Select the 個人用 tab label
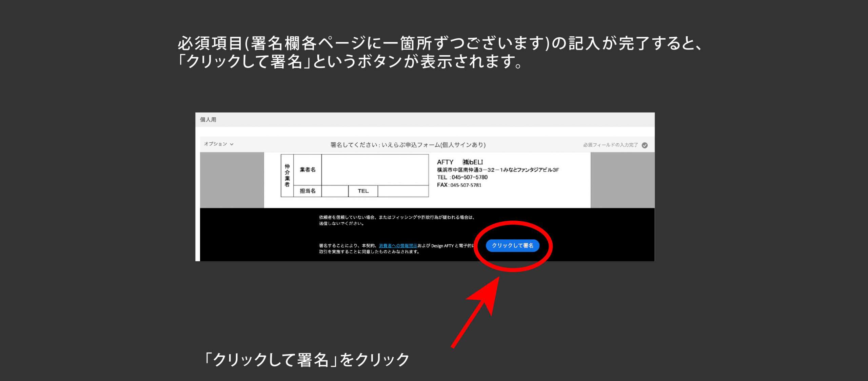 coord(208,120)
